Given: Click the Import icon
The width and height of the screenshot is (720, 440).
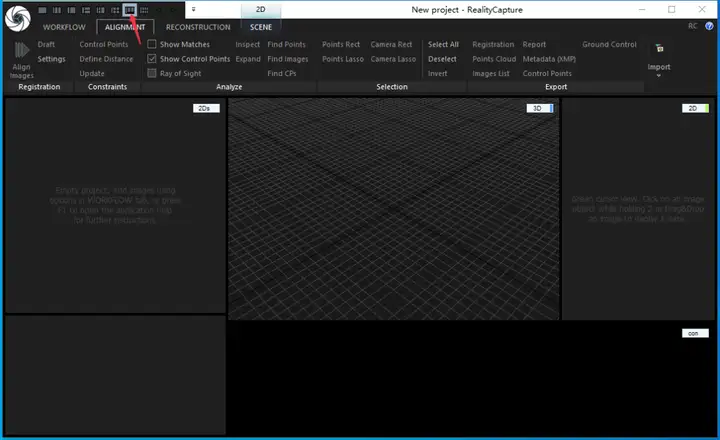Looking at the screenshot, I should [659, 48].
